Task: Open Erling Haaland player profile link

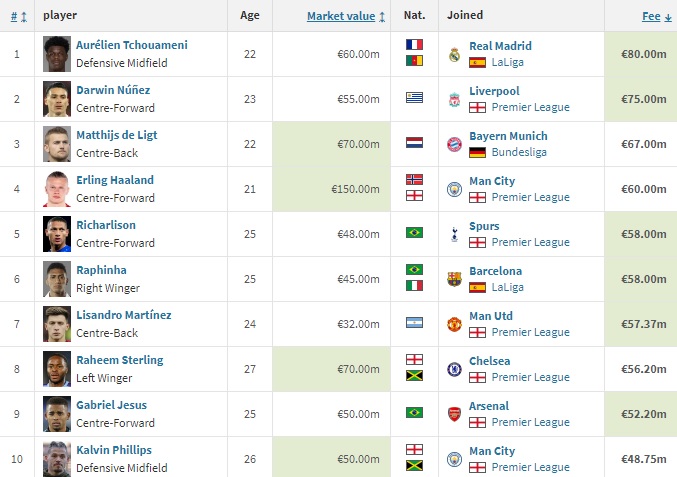Action: click(x=115, y=180)
